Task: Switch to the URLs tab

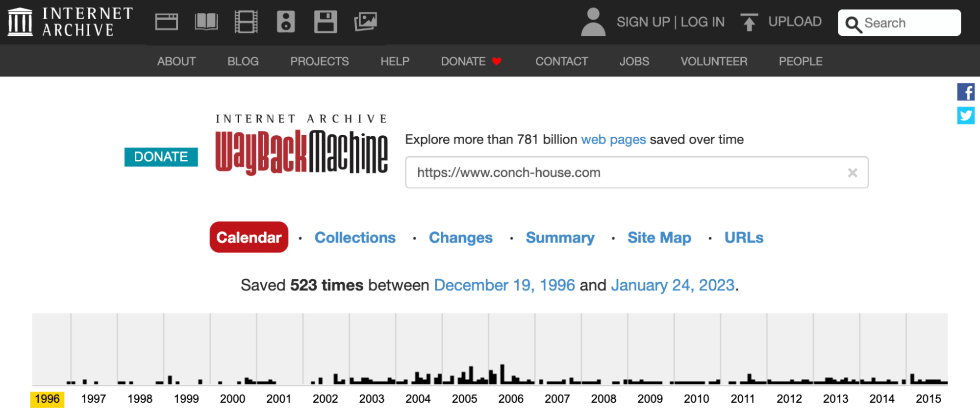Action: point(744,238)
